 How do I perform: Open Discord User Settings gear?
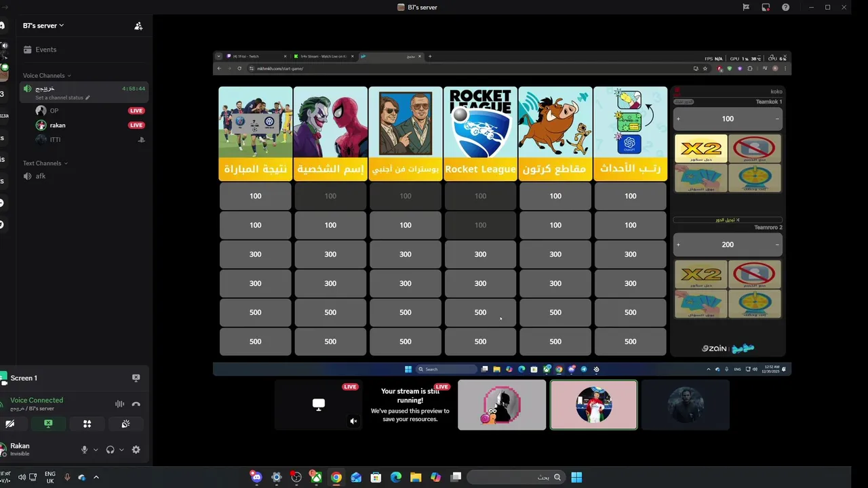pyautogui.click(x=136, y=449)
